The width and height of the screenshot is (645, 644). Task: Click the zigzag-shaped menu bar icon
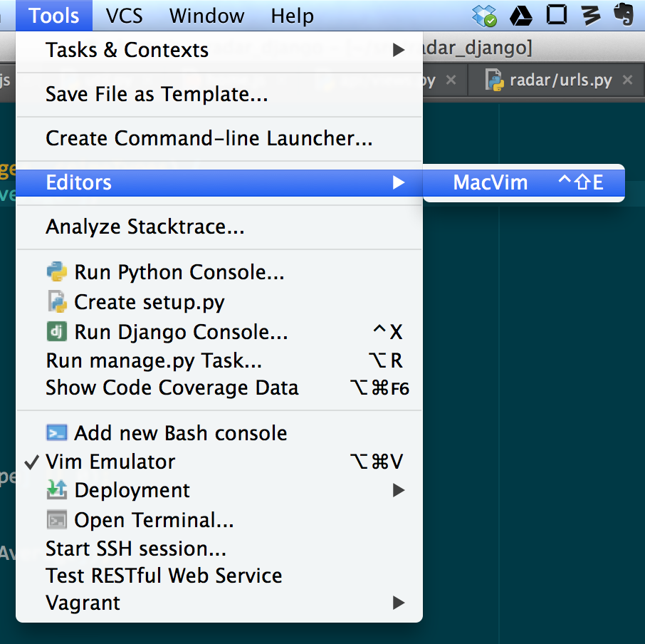pyautogui.click(x=591, y=15)
